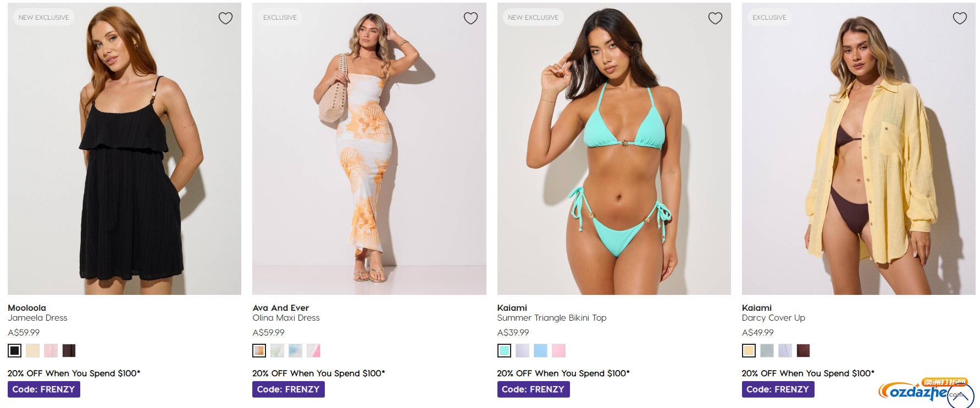Choose the yellow swatch for Darcy Cover Up
The width and height of the screenshot is (980, 408).
click(748, 350)
